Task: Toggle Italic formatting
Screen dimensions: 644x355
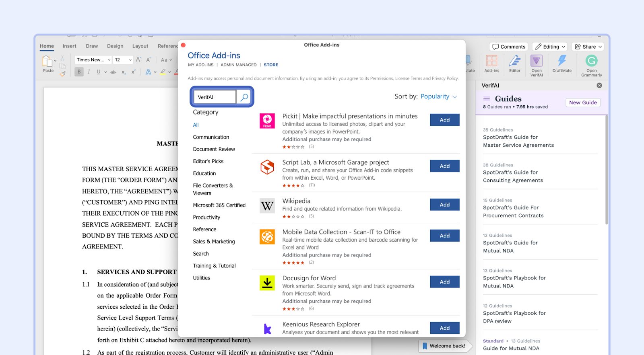Action: [x=89, y=72]
